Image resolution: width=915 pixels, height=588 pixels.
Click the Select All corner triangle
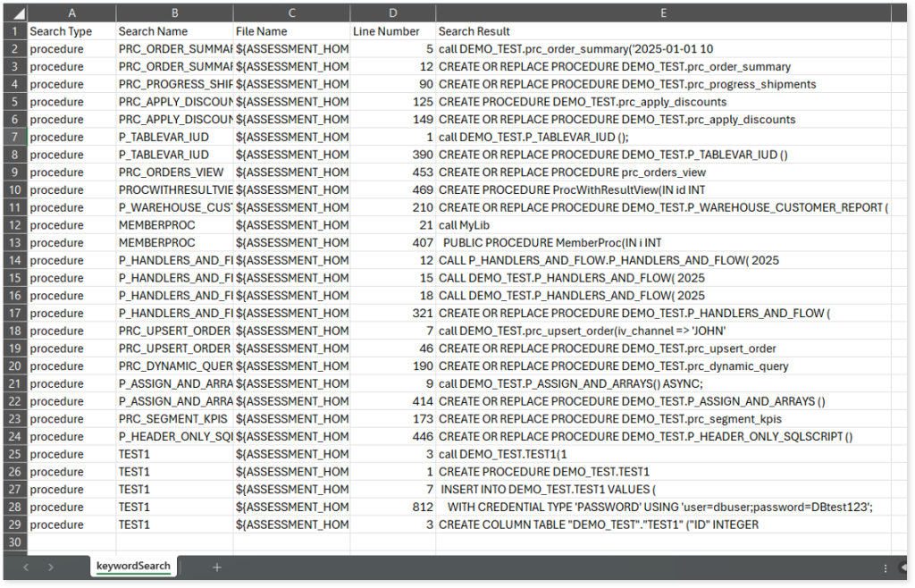coord(19,13)
